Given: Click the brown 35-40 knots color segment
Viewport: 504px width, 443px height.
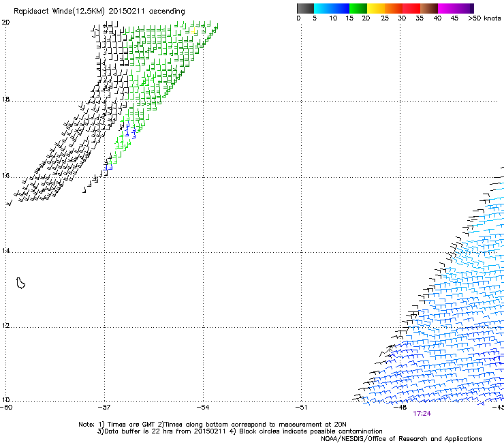Looking at the screenshot, I should click(429, 8).
